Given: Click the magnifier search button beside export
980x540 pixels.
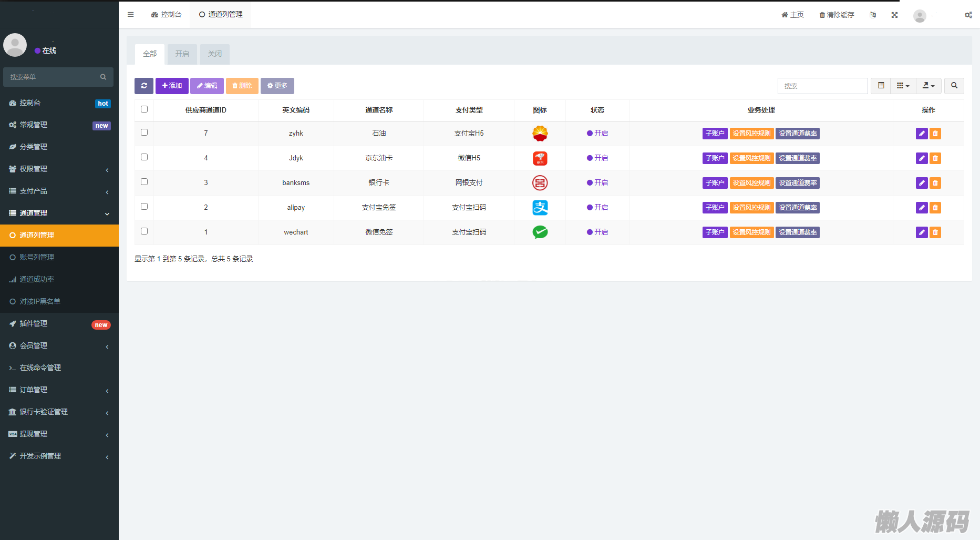Looking at the screenshot, I should coord(954,86).
